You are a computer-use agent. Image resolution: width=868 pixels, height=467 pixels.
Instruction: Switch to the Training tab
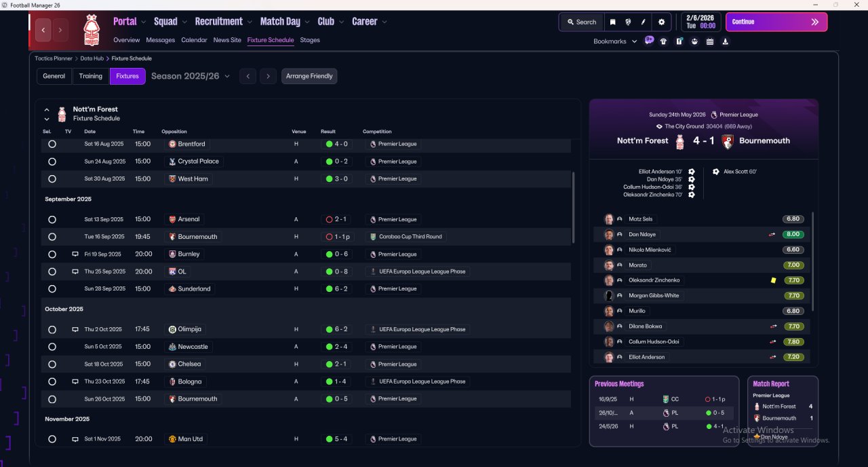pos(91,76)
